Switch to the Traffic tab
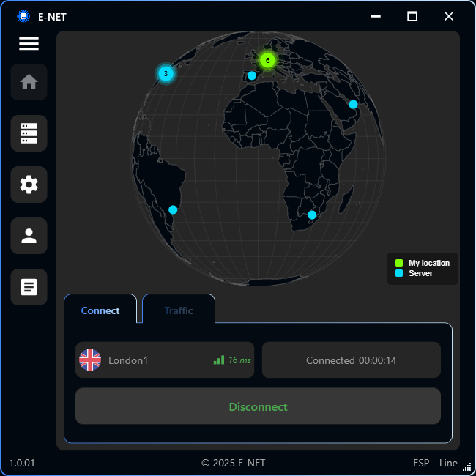Viewport: 476px width, 476px height. click(179, 309)
